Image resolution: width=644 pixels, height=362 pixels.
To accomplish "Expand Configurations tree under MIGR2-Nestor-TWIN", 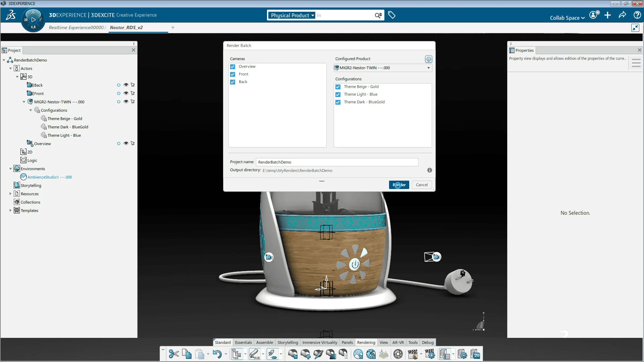I will pyautogui.click(x=31, y=110).
